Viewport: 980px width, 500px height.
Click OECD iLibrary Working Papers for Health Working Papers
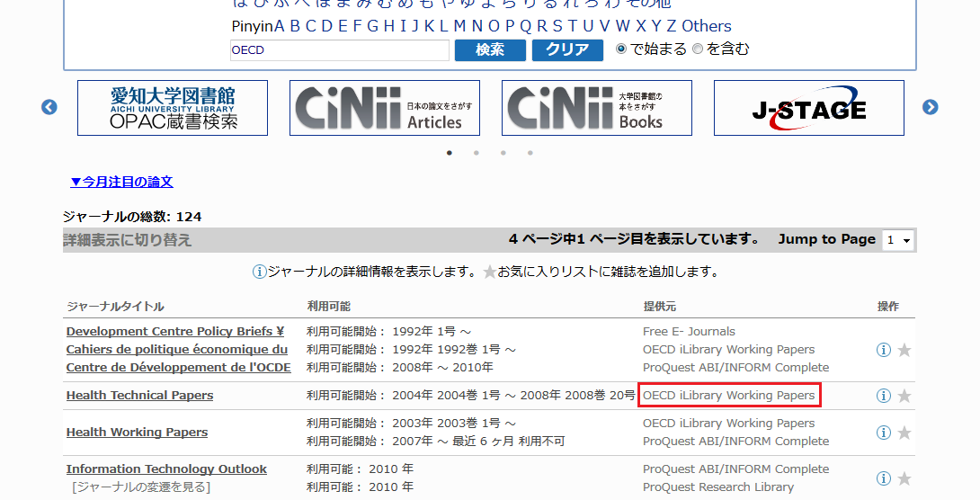(x=729, y=424)
